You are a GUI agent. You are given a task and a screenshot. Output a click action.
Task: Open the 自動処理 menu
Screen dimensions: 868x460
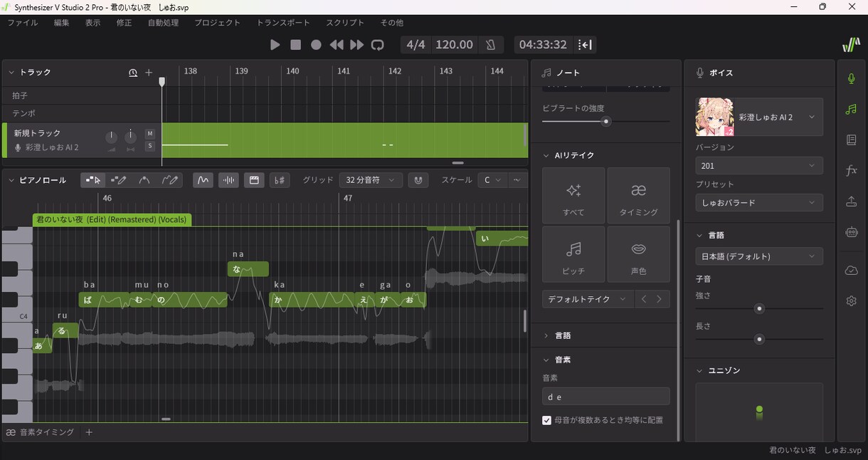[163, 23]
